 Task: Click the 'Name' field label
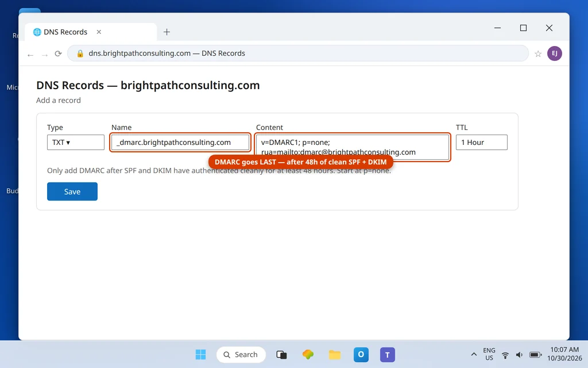click(x=122, y=127)
